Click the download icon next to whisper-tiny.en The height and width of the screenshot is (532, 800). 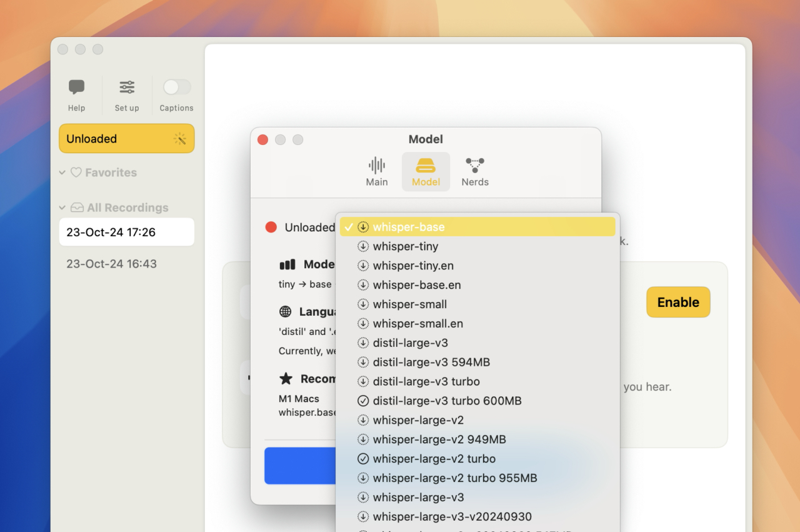363,266
